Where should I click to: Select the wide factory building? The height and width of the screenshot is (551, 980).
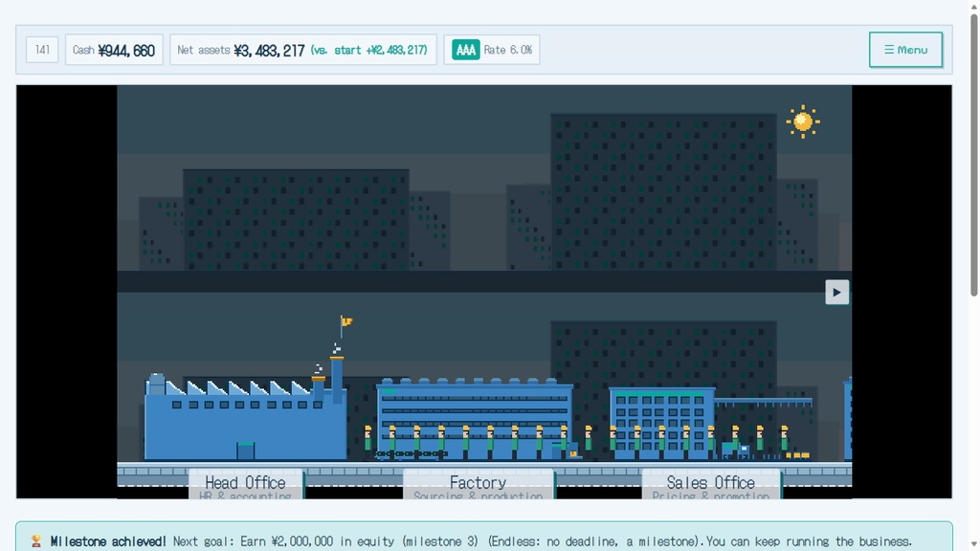point(475,420)
